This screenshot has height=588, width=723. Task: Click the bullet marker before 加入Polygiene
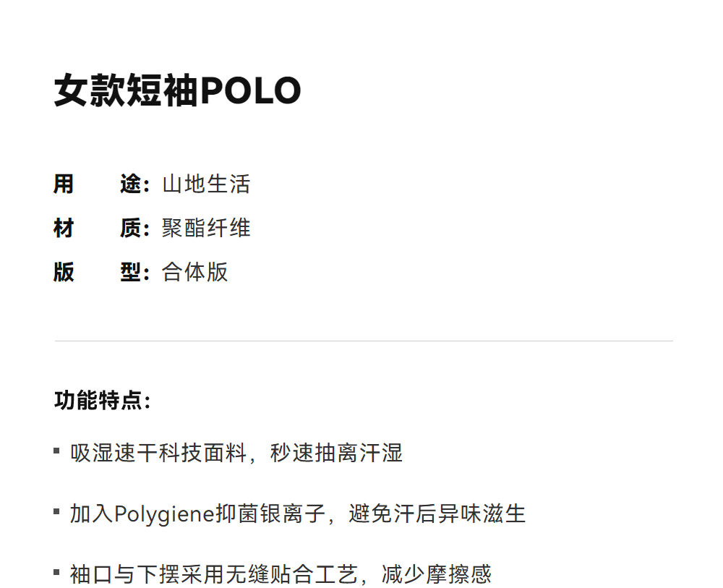pyautogui.click(x=57, y=512)
